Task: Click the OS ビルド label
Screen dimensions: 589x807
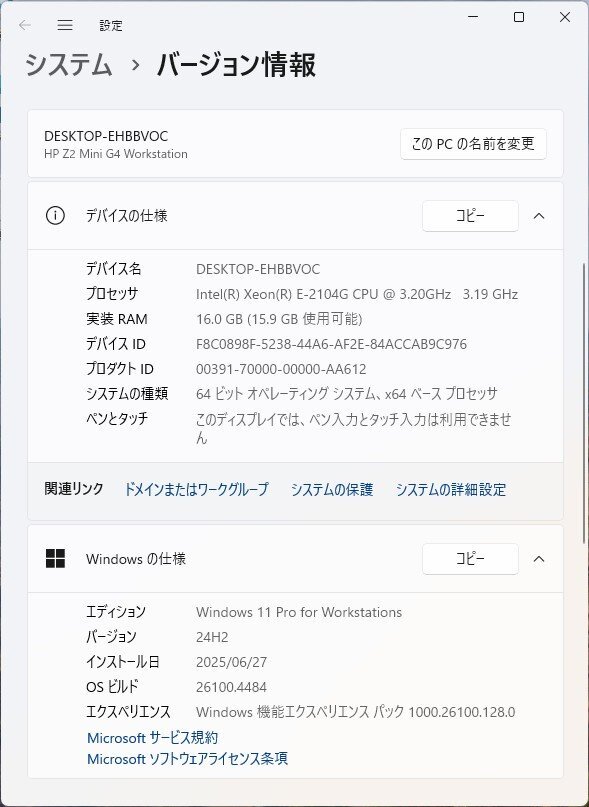Action: (x=113, y=687)
